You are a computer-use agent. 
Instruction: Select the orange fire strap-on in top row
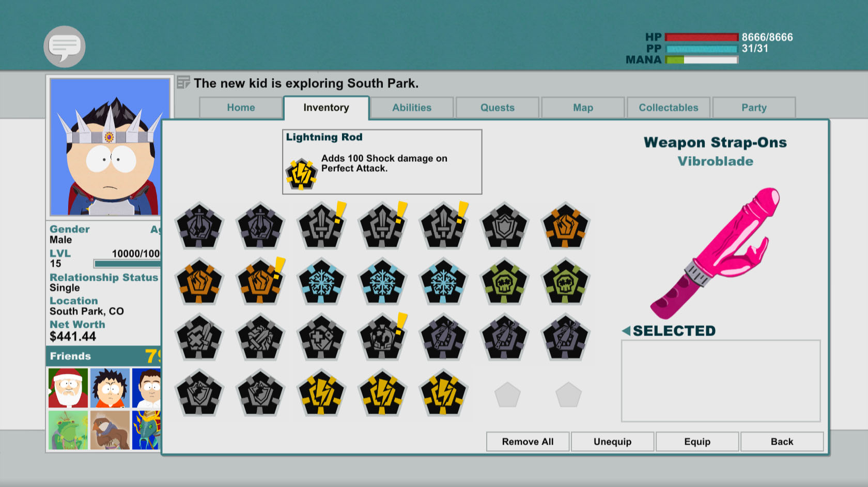565,226
